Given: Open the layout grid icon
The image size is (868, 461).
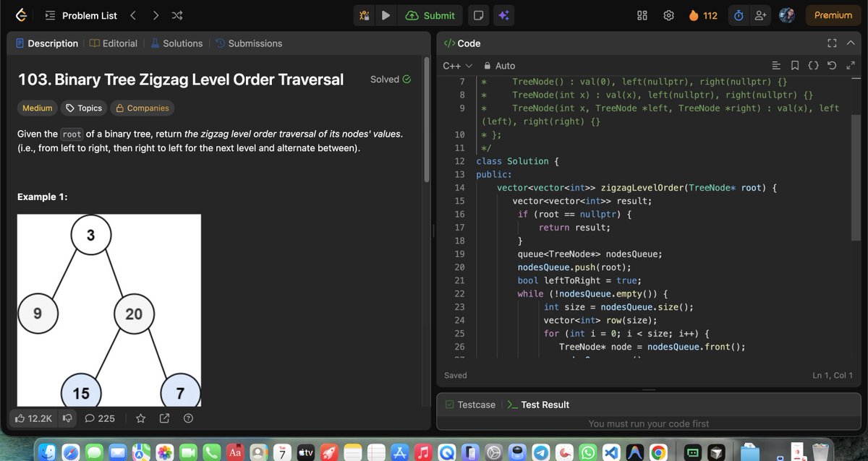Looking at the screenshot, I should 642,15.
